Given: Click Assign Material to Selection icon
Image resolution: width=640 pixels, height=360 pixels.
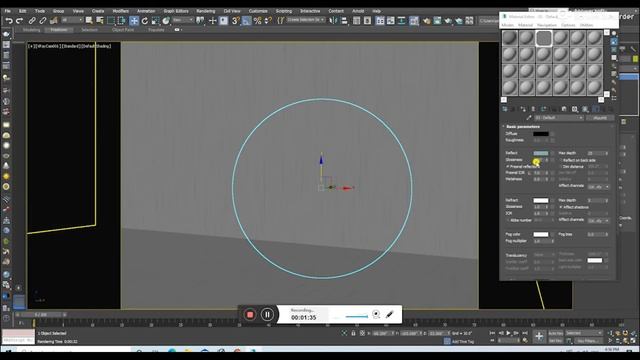Looking at the screenshot, I should [523, 109].
